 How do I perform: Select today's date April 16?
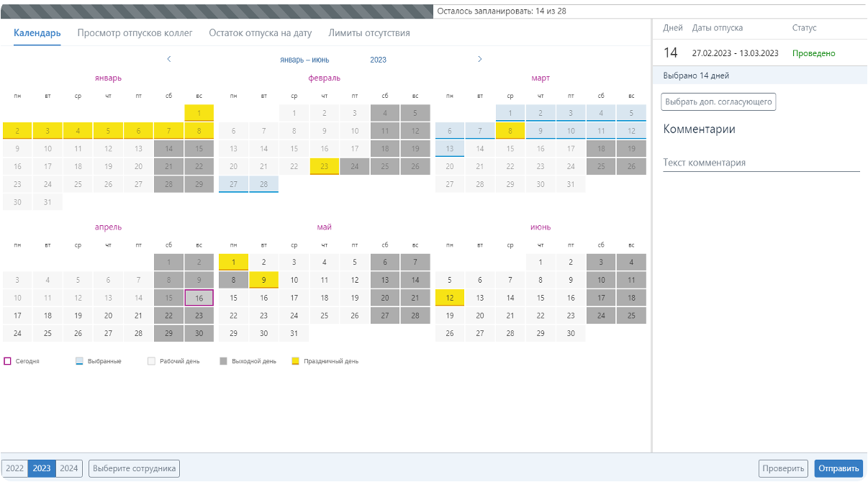[x=199, y=298]
